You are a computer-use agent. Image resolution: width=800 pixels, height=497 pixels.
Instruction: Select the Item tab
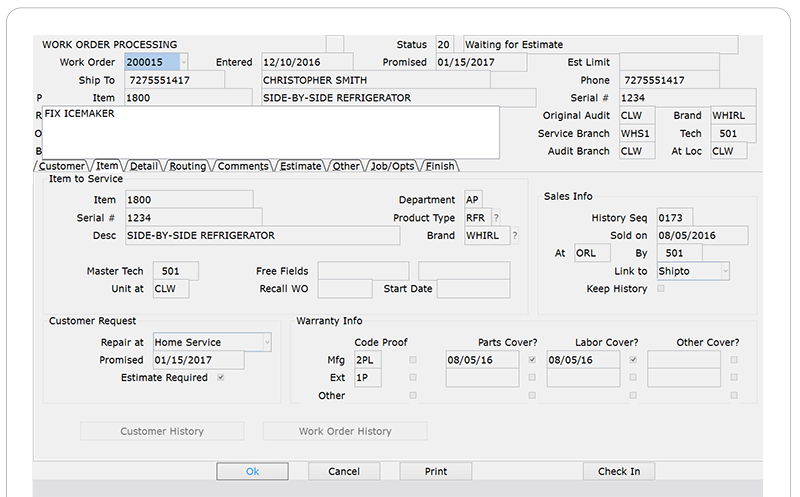pyautogui.click(x=107, y=166)
